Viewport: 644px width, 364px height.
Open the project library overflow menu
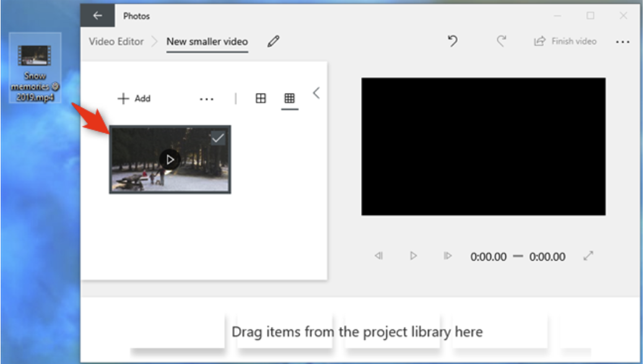tap(207, 99)
